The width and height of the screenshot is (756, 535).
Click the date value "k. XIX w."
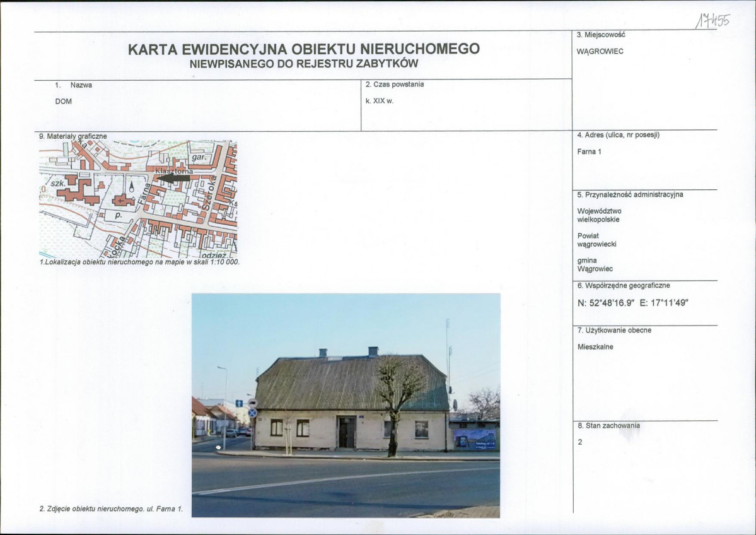pyautogui.click(x=380, y=102)
